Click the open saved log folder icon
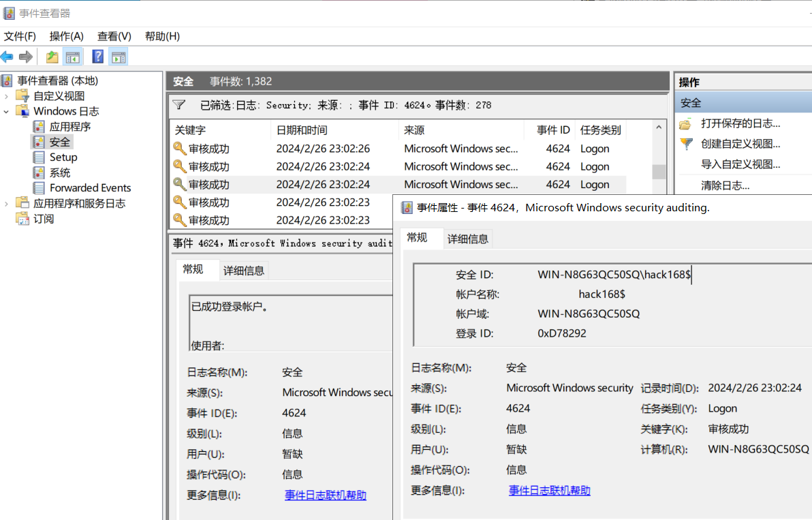This screenshot has width=812, height=520. [x=686, y=124]
